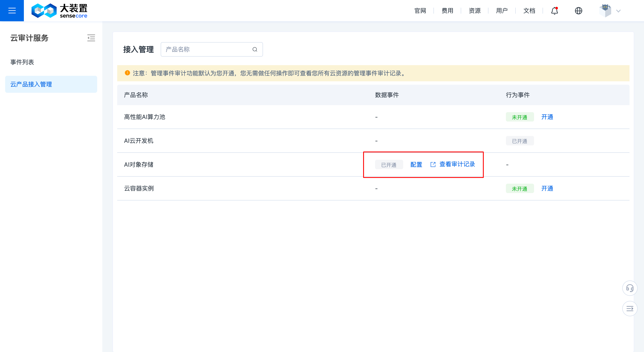
Task: Open the hamburger main menu
Action: (x=12, y=10)
